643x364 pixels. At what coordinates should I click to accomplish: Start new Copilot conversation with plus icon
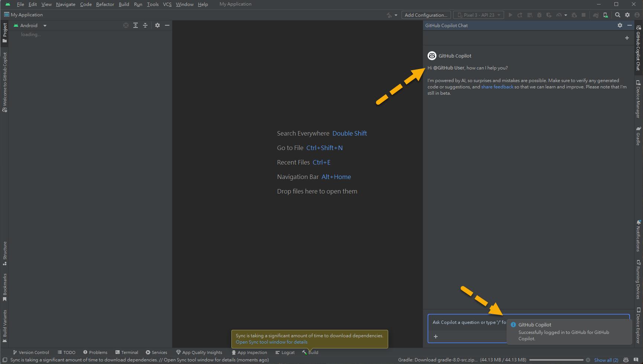[x=627, y=38]
